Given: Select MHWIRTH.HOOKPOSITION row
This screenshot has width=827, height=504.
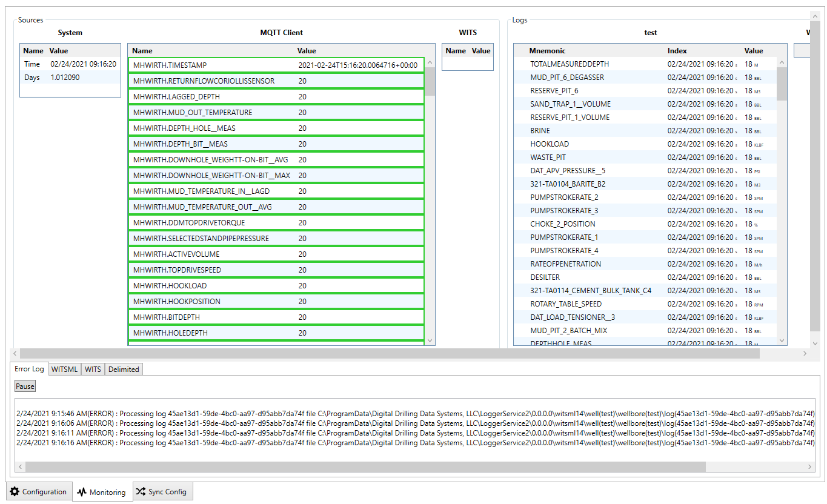Looking at the screenshot, I should point(276,301).
